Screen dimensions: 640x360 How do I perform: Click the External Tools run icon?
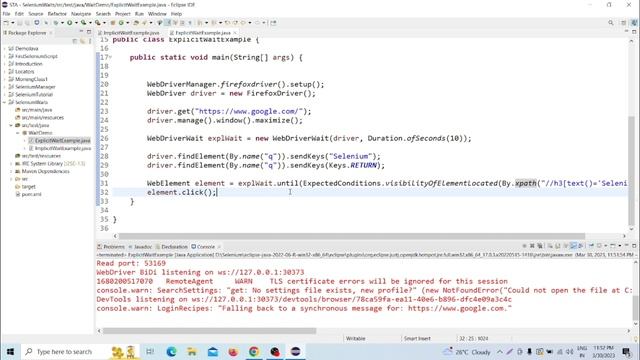click(x=97, y=23)
